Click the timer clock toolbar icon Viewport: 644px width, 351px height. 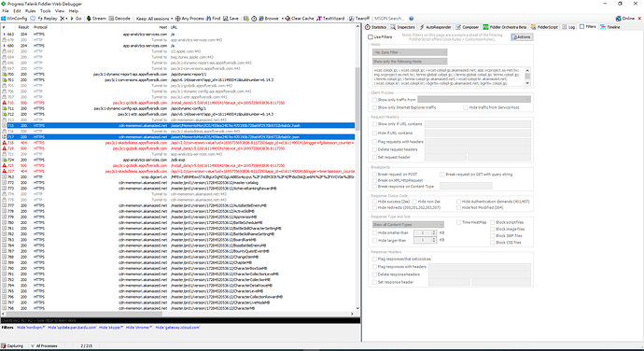point(254,19)
